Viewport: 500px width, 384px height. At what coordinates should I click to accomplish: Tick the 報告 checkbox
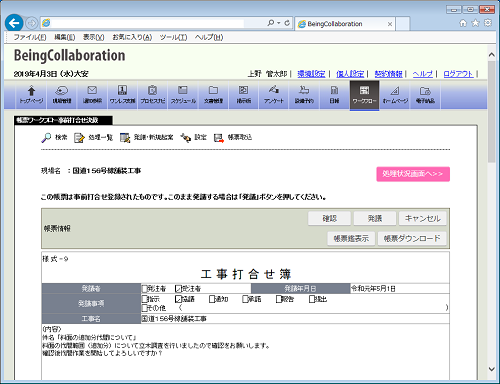pos(279,299)
